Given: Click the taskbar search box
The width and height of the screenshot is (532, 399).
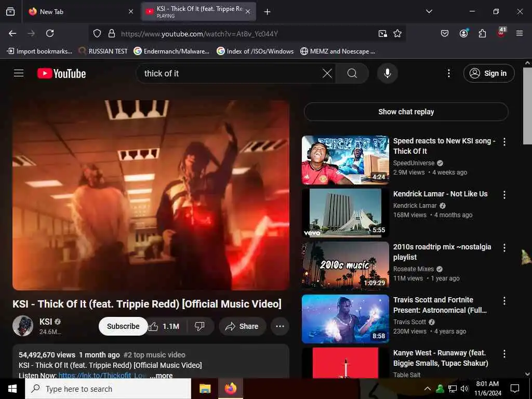Looking at the screenshot, I should pos(108,389).
